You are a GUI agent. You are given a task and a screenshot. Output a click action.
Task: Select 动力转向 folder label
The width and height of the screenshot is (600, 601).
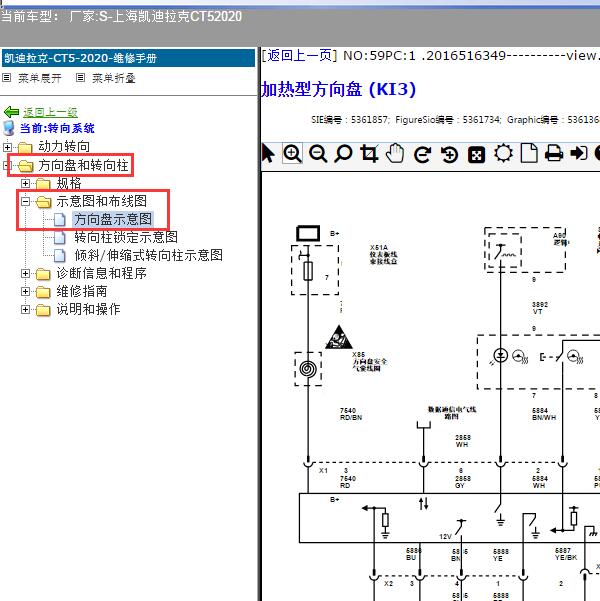(64, 146)
